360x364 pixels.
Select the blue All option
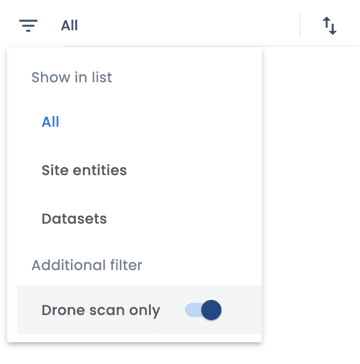[x=50, y=122]
